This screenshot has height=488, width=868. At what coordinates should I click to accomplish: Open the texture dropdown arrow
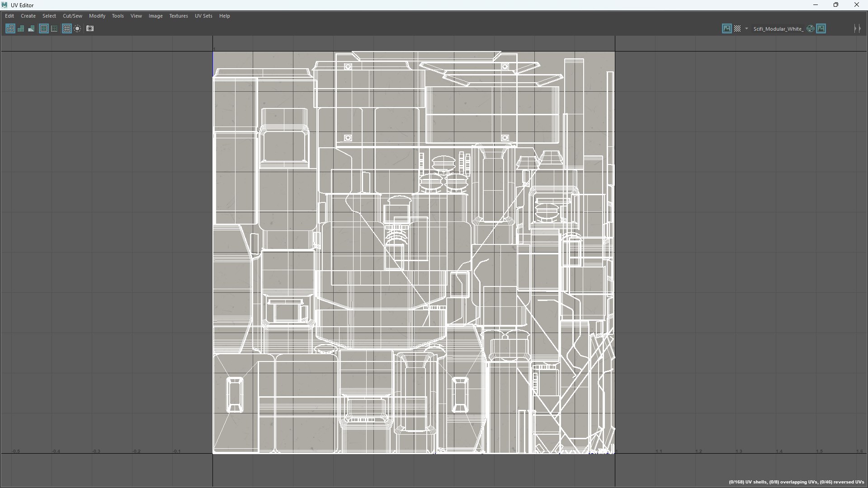(x=746, y=28)
